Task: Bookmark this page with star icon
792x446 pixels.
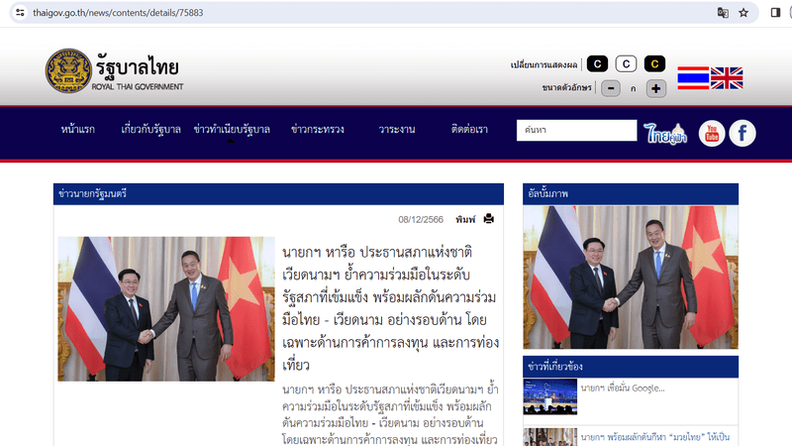Action: coord(744,13)
